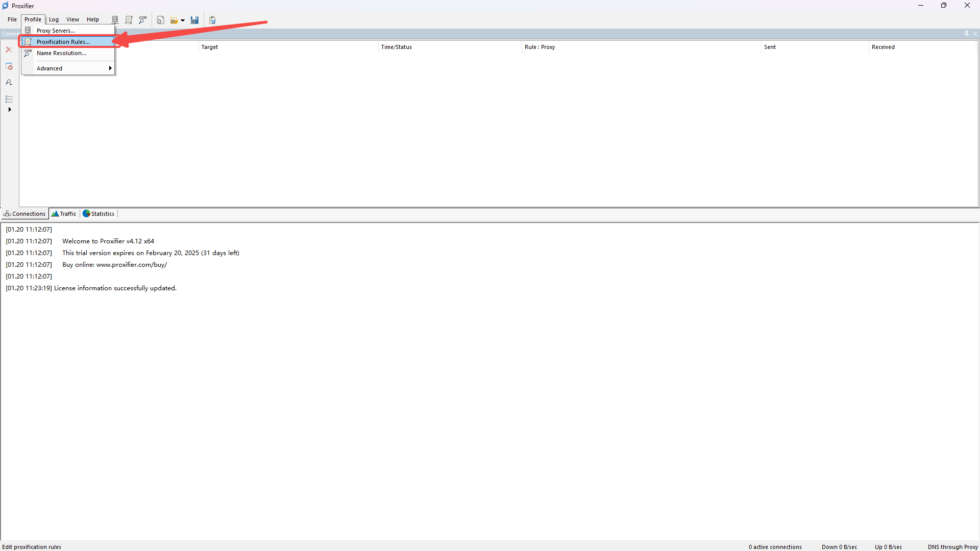Save profile using the floppy disk icon
980x551 pixels.
coord(194,20)
